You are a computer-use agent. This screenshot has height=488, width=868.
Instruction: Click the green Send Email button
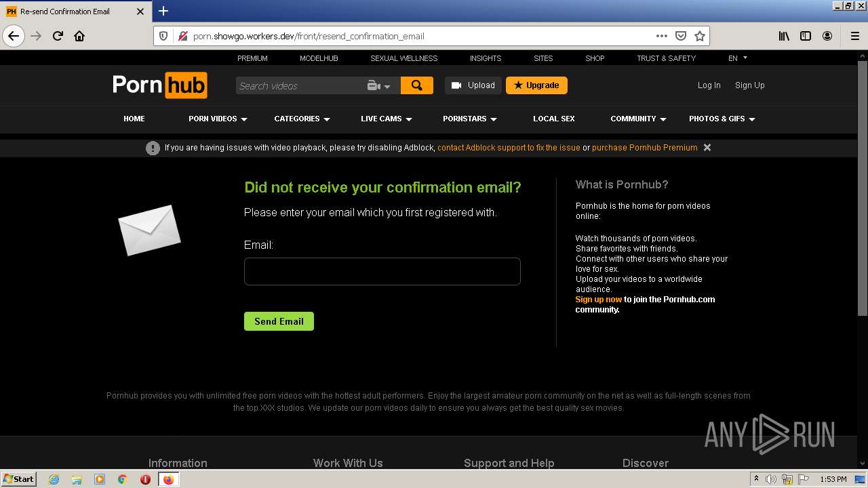(x=279, y=321)
